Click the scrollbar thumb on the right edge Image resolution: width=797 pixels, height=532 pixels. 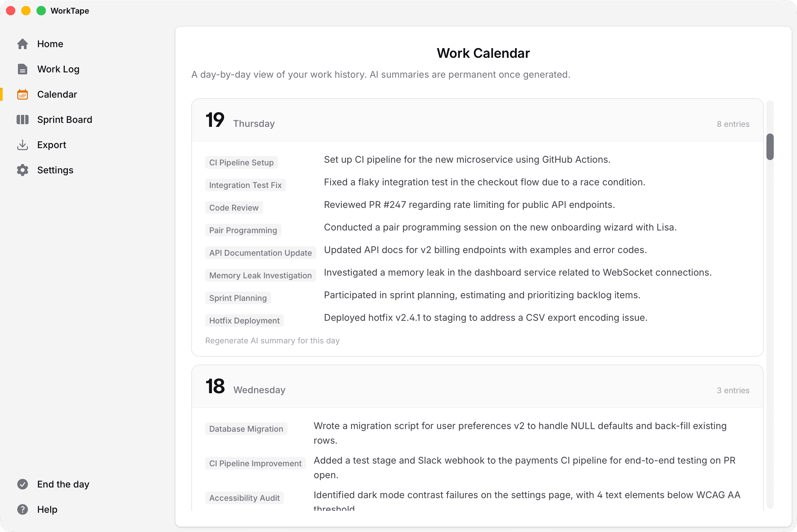tap(770, 147)
